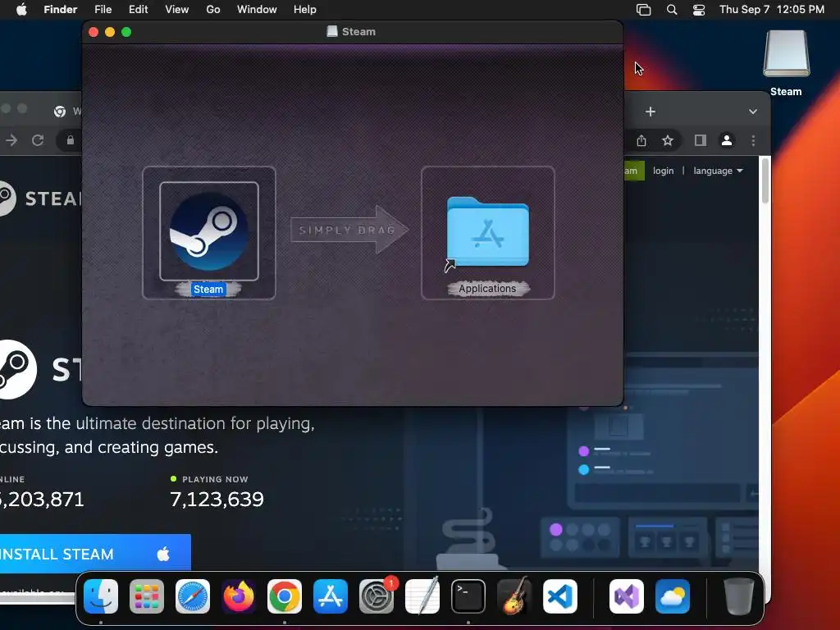Open a new tab in Chrome
Image resolution: width=840 pixels, height=630 pixels.
(x=651, y=112)
